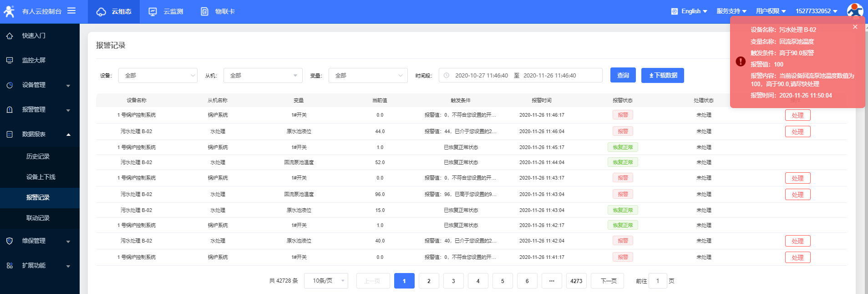Open the 从机 filter dropdown
This screenshot has width=868, height=294.
263,75
